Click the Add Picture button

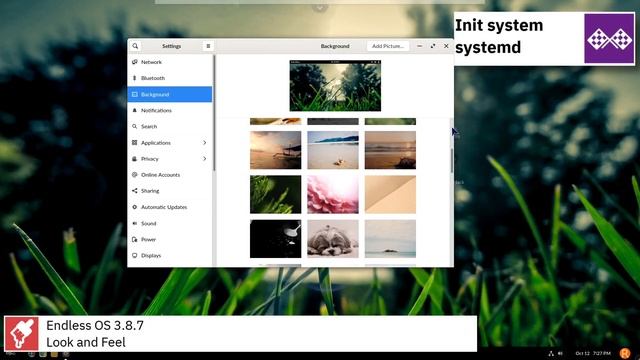388,46
